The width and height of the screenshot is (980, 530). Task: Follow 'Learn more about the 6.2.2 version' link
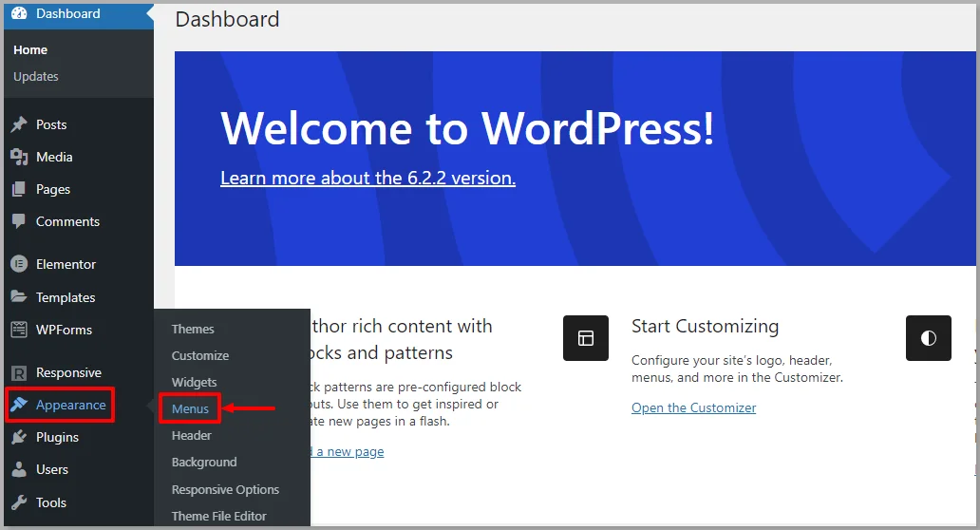click(368, 179)
